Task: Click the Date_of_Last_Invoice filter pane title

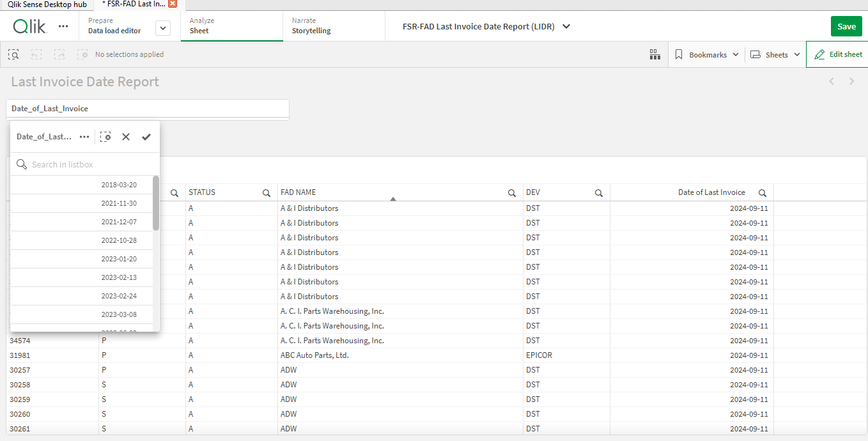Action: click(x=50, y=109)
